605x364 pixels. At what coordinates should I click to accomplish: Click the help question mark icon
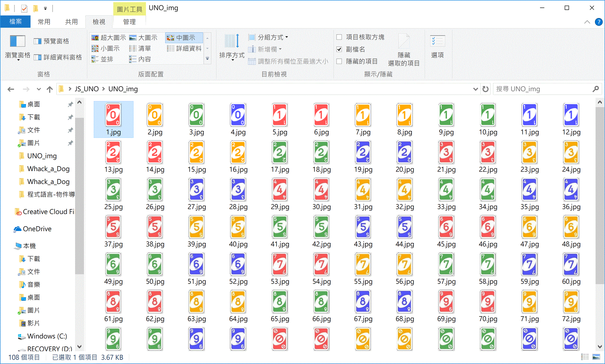[599, 22]
